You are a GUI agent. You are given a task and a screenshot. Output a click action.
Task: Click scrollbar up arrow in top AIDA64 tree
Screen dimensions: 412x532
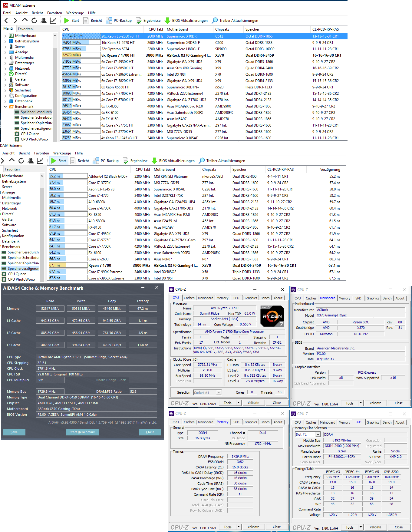(55, 36)
